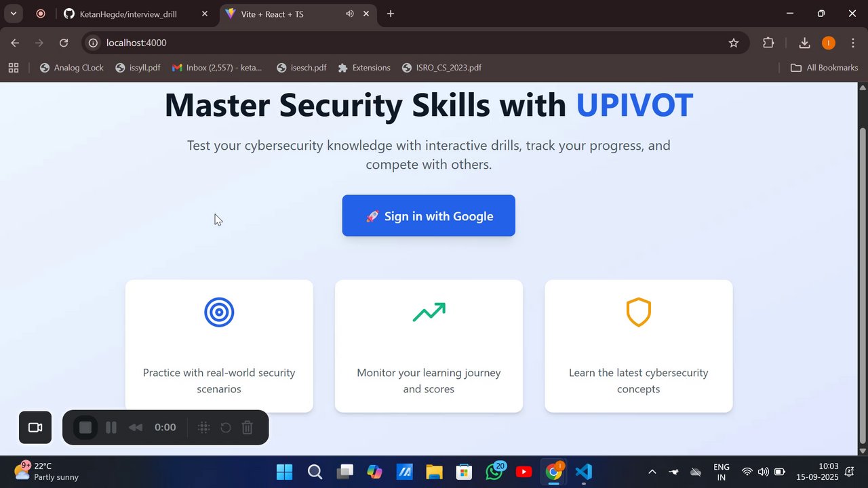Image resolution: width=868 pixels, height=488 pixels.
Task: Open the Analog CLock bookmark
Action: (x=72, y=68)
